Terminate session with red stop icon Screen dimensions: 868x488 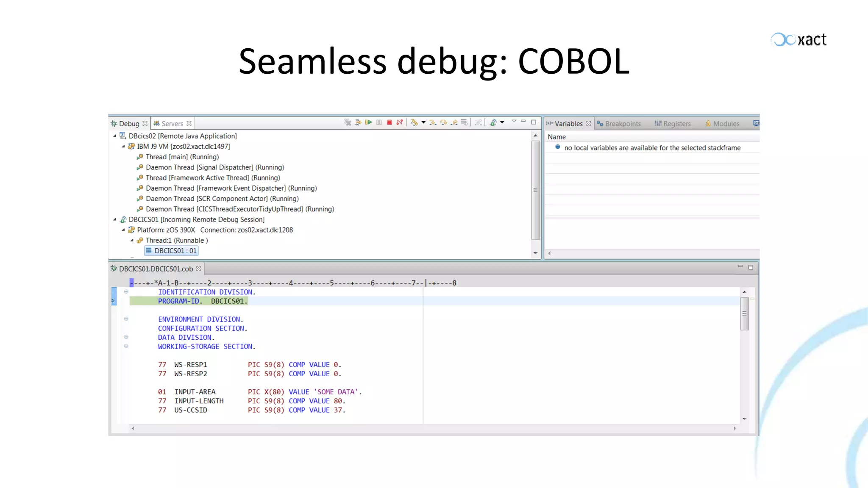coord(389,122)
